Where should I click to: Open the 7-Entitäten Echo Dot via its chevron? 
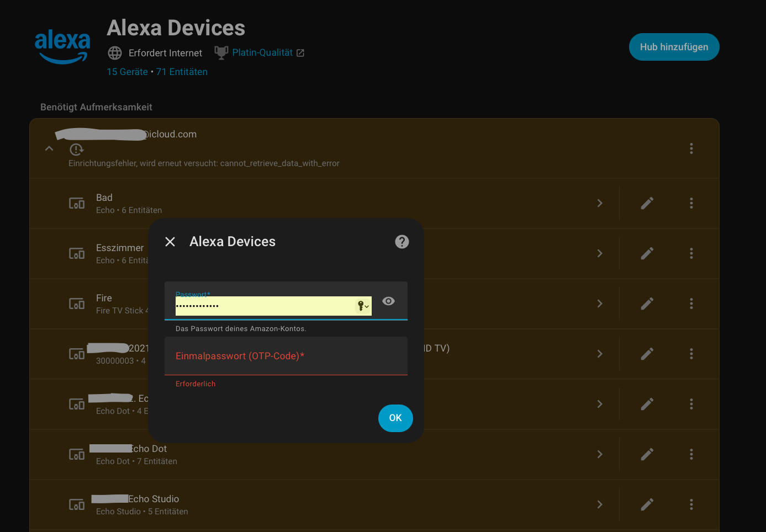(x=600, y=455)
